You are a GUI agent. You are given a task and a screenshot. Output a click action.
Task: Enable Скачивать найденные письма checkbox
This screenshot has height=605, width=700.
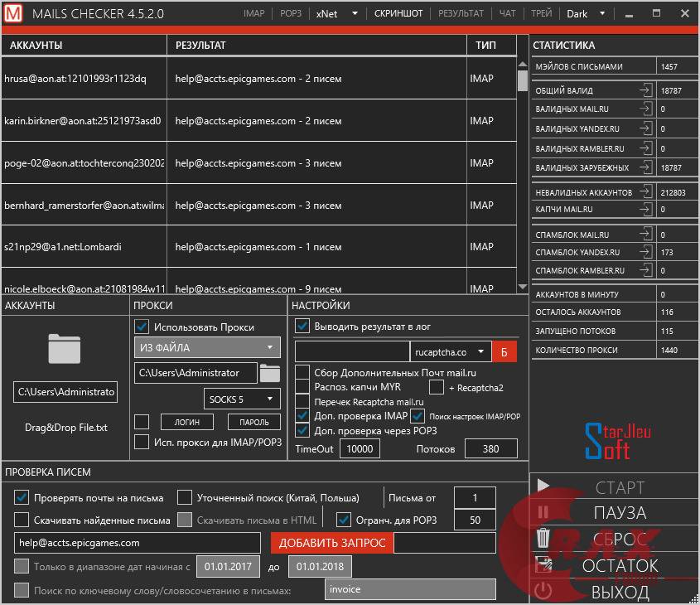click(x=22, y=520)
